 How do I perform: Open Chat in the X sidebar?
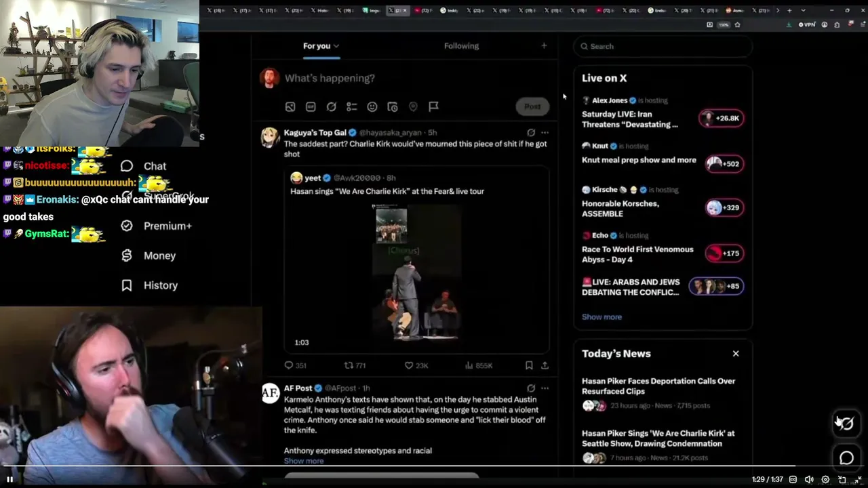click(143, 166)
